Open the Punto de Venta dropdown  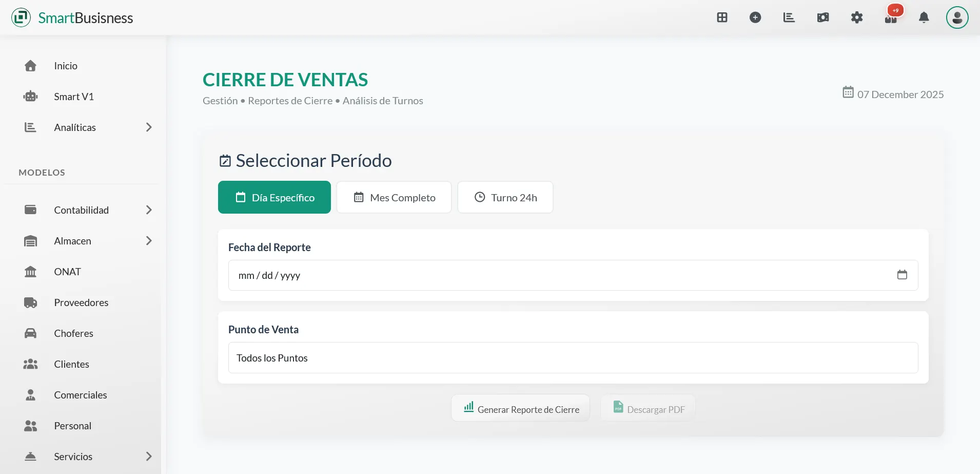coord(573,358)
